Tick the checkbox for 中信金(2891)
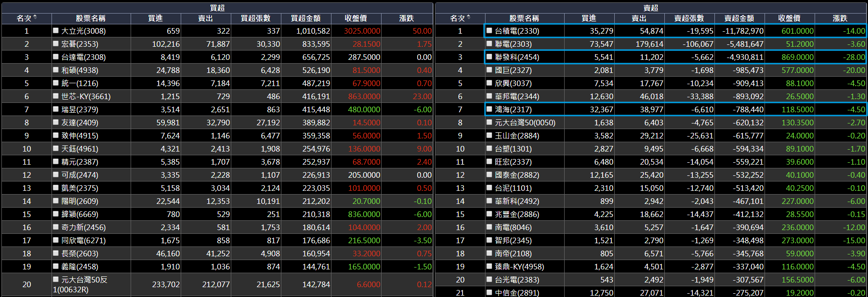 tap(489, 292)
